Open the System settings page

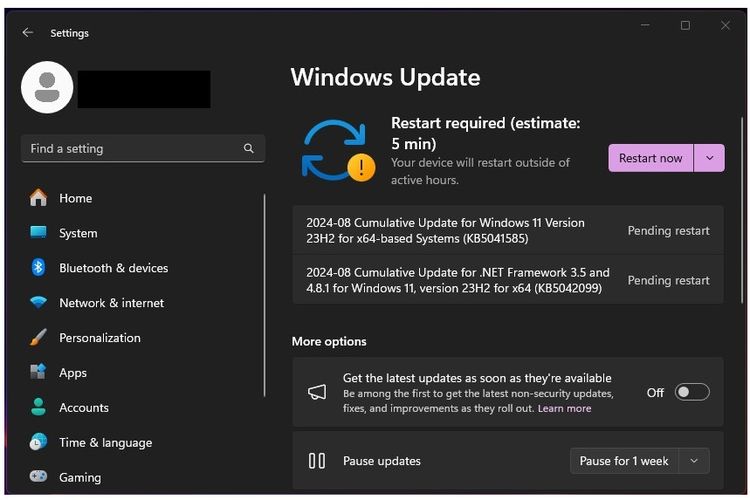coord(77,233)
